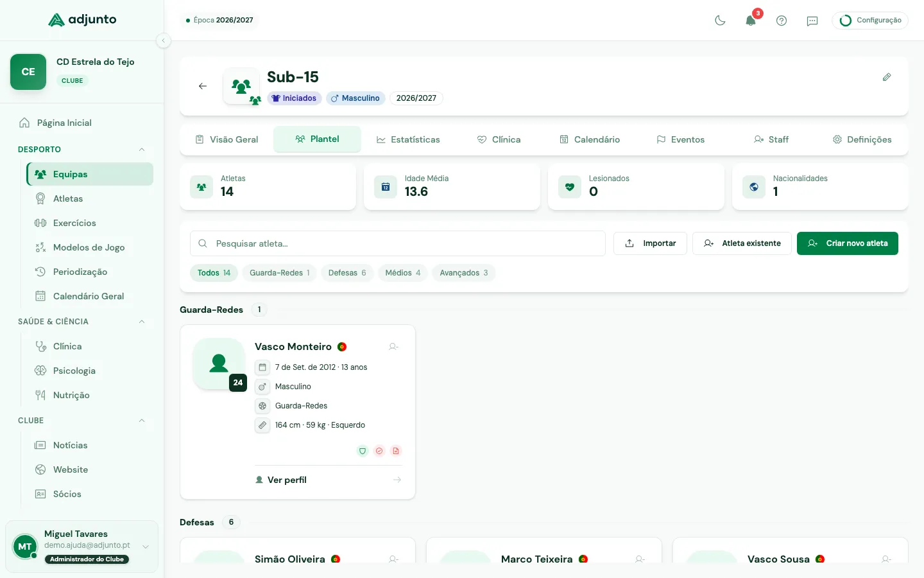
Task: Click the Lesionados heart icon
Action: coord(570,187)
